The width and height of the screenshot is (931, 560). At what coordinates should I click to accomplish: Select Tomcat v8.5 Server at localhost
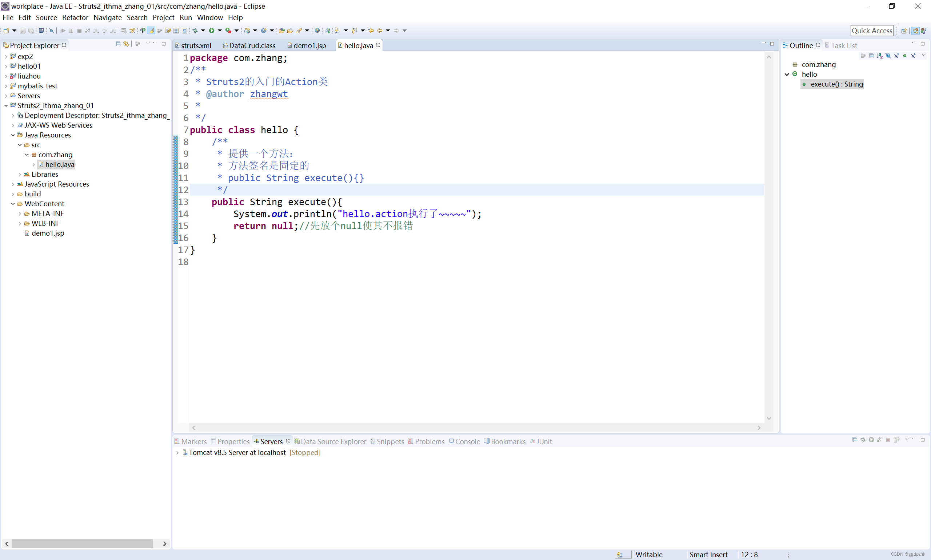(x=237, y=452)
